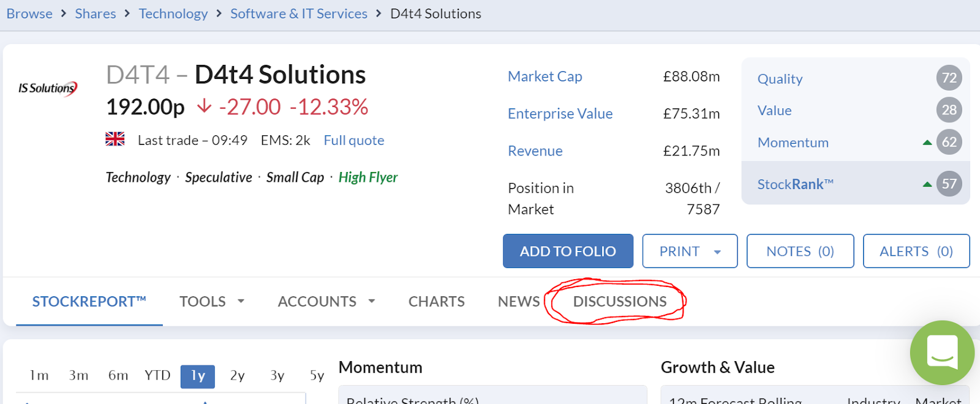The image size is (980, 404).
Task: Click the Quality rank 72 badge
Action: (x=949, y=78)
